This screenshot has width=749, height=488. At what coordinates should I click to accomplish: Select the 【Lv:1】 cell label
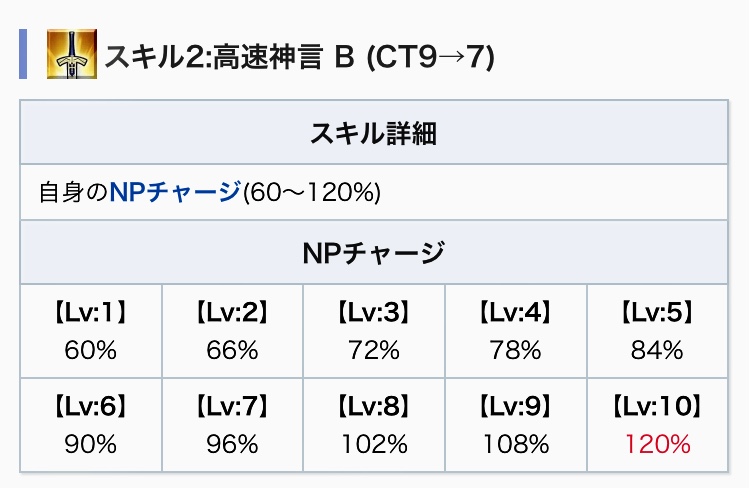[x=91, y=315]
